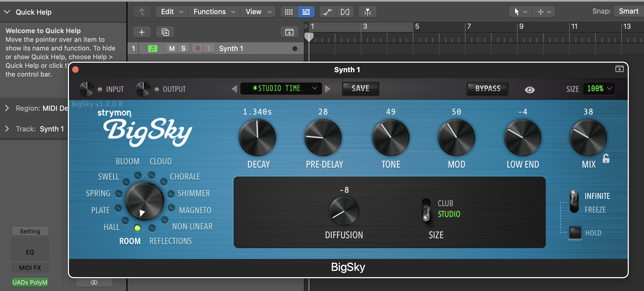
Task: Select the CLOUD reverb type indicator
Action: pos(152,176)
